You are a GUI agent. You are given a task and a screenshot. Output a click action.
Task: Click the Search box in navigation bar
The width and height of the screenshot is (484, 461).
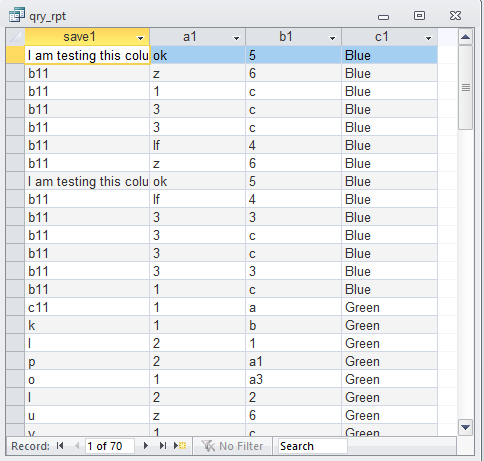tap(313, 446)
